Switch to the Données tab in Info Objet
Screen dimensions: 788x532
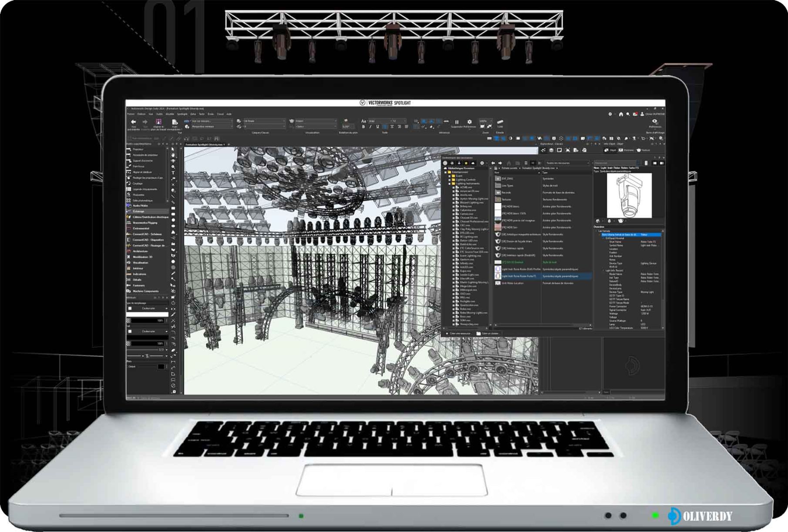(x=626, y=150)
